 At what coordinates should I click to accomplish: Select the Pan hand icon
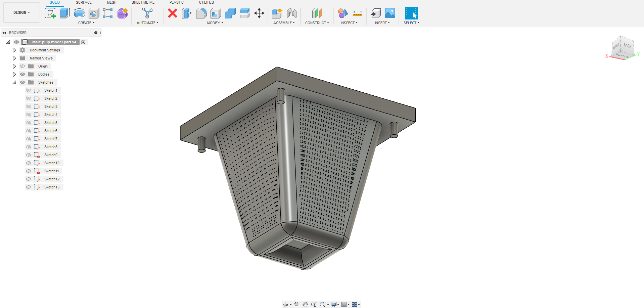coord(305,305)
